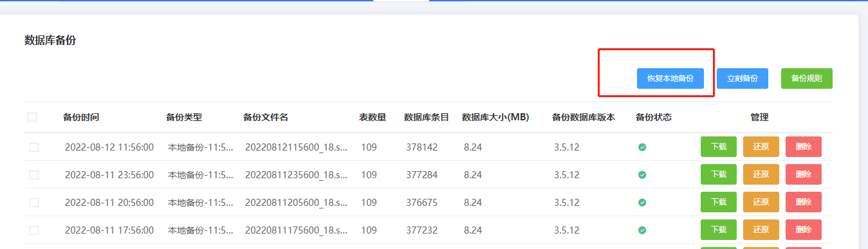Click status icon for 2022-08-11 23:56:00 backup
This screenshot has width=868, height=249.
642,175
